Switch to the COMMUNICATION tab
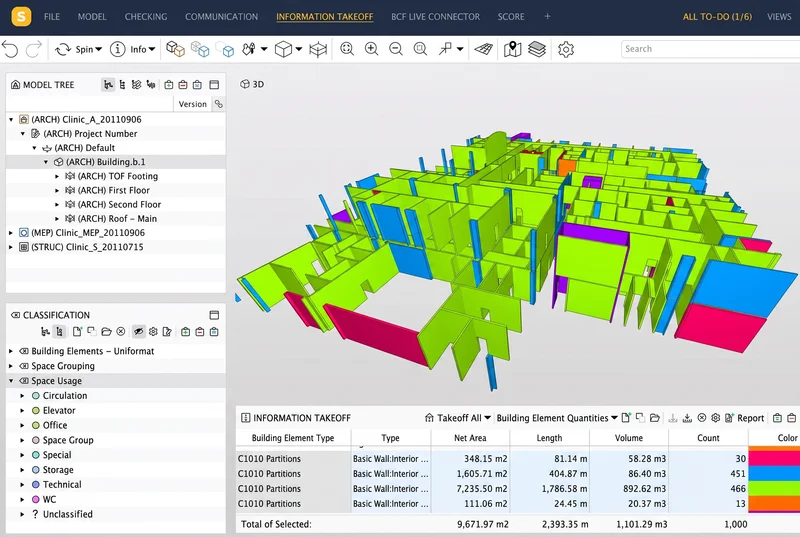 click(x=221, y=16)
